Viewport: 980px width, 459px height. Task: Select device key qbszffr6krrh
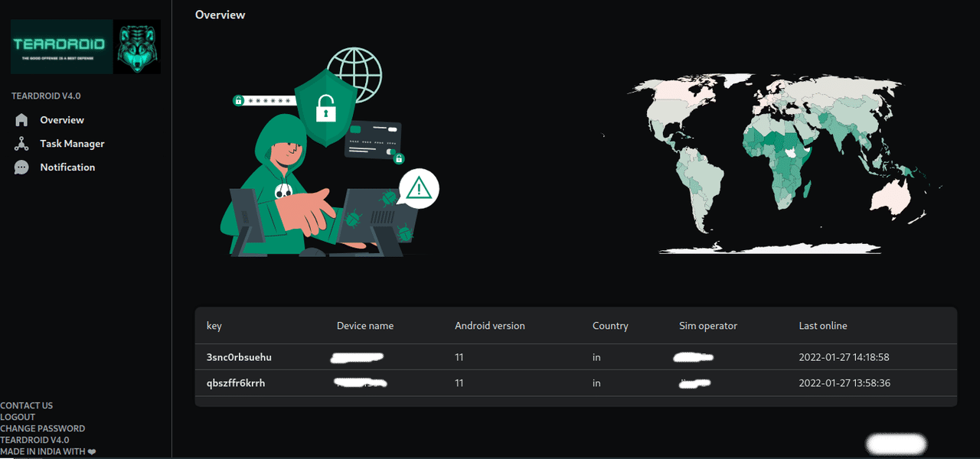[x=236, y=383]
